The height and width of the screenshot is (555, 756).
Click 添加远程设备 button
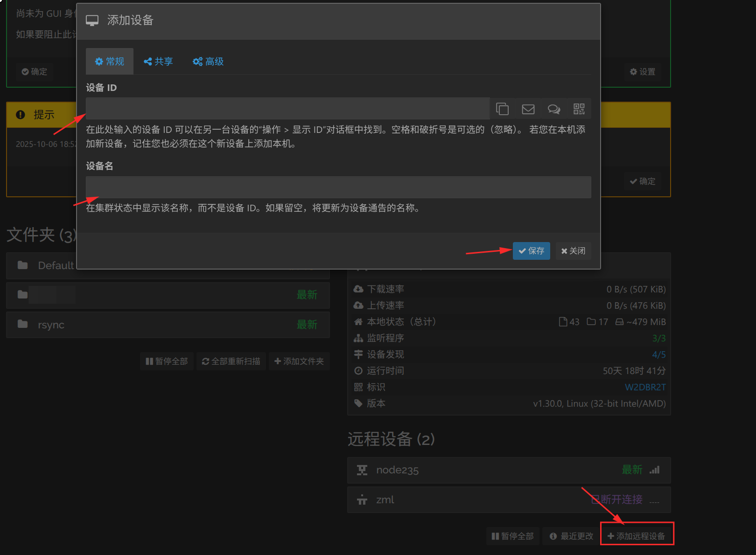click(x=637, y=536)
